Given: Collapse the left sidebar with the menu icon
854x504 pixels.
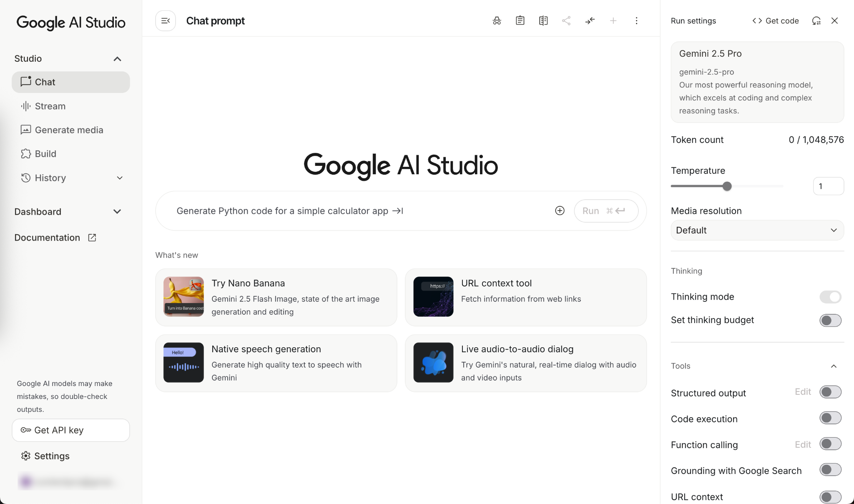Looking at the screenshot, I should (x=166, y=21).
